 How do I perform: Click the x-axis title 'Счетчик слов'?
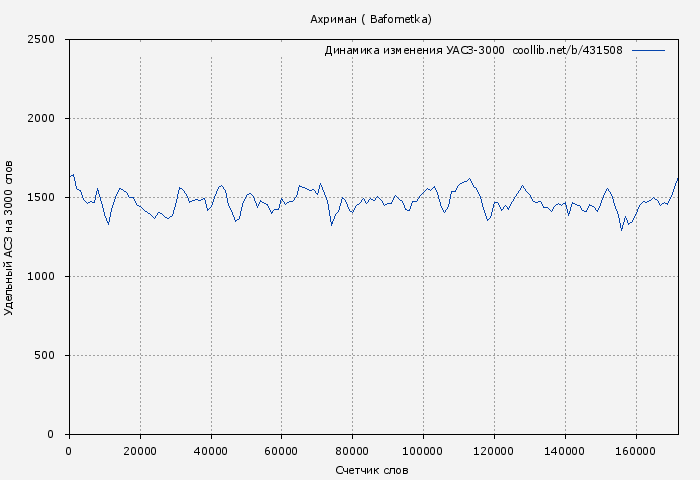(372, 470)
